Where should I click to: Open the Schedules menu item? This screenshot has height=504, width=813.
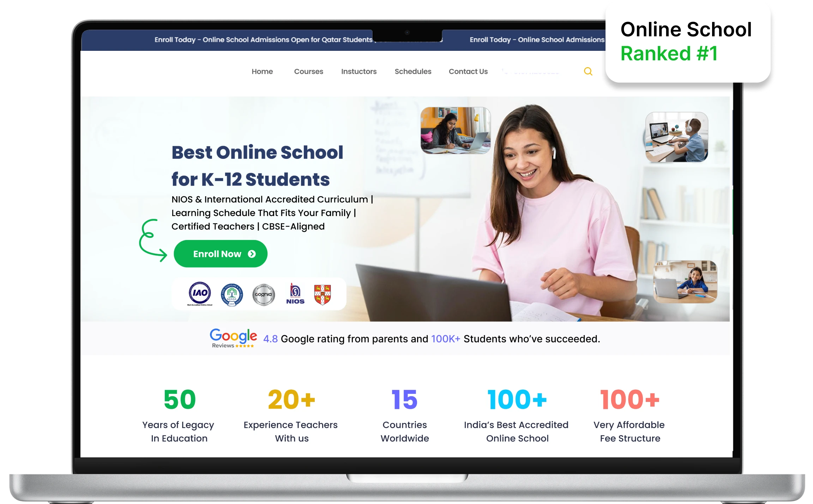click(413, 72)
